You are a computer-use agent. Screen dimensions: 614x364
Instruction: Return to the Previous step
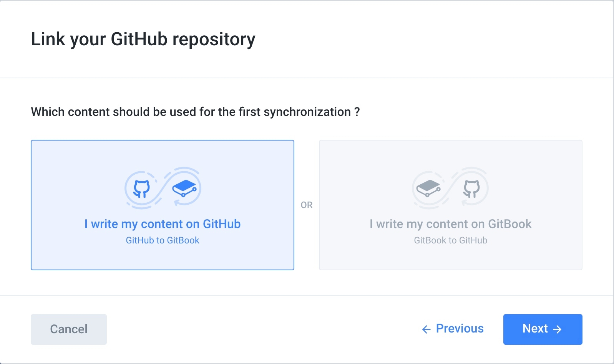tap(453, 329)
